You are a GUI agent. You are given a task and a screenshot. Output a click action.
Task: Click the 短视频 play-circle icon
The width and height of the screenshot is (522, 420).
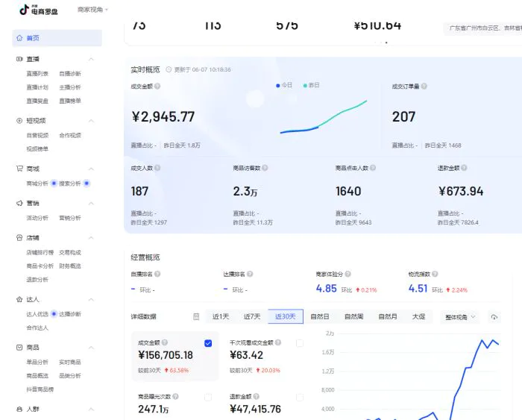tap(19, 121)
